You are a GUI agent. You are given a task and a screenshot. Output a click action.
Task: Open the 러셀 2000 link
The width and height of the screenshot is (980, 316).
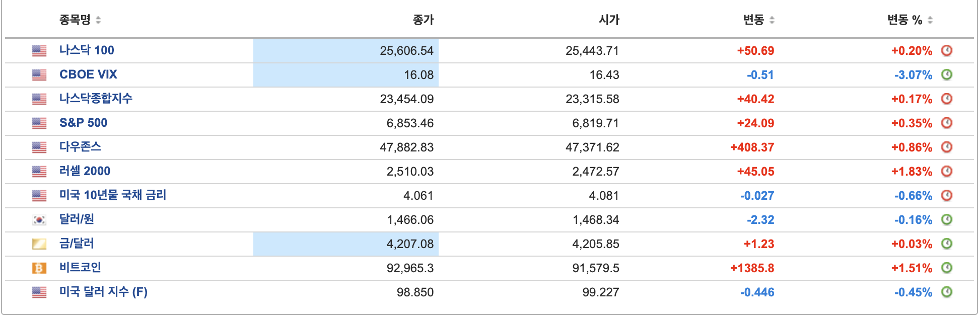85,171
